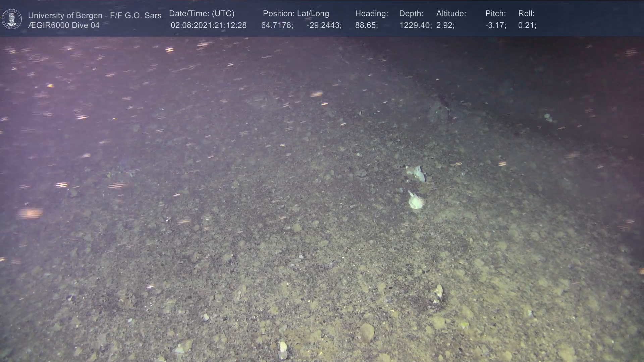Select the roll value 0.21
The width and height of the screenshot is (644, 362).
tap(527, 25)
